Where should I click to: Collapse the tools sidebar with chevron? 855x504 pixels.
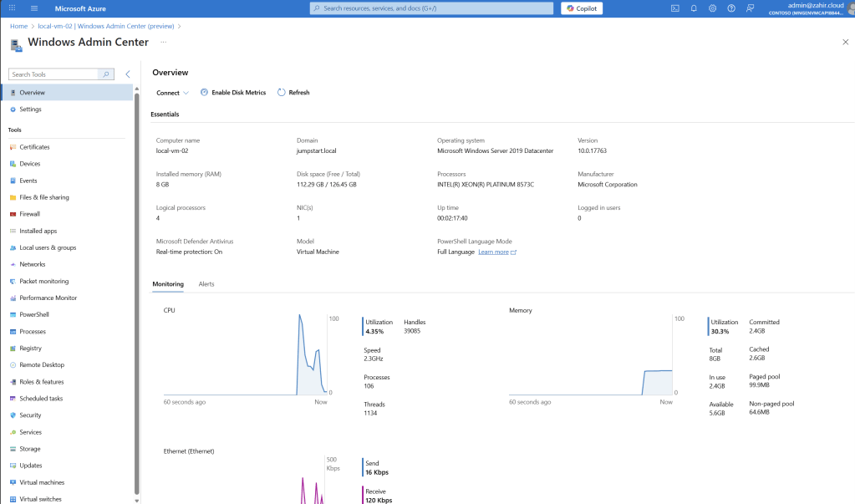point(127,74)
